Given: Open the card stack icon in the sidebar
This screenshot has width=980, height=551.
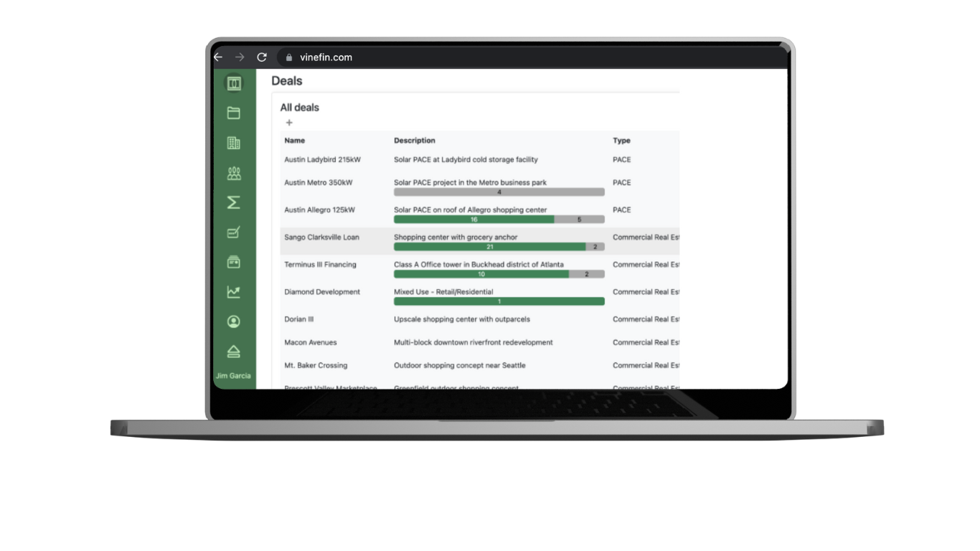Looking at the screenshot, I should point(234,263).
